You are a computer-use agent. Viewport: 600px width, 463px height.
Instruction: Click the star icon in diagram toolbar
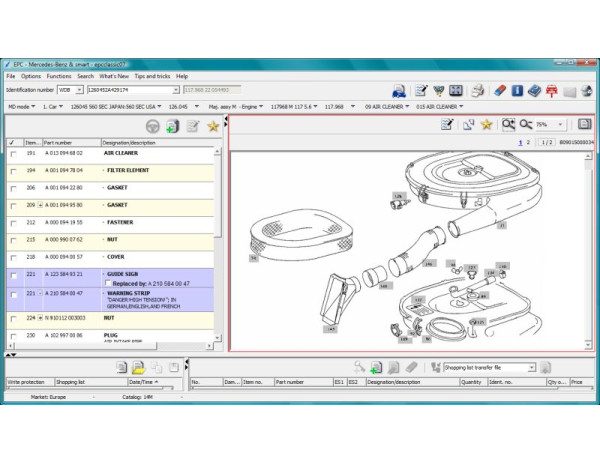point(486,125)
